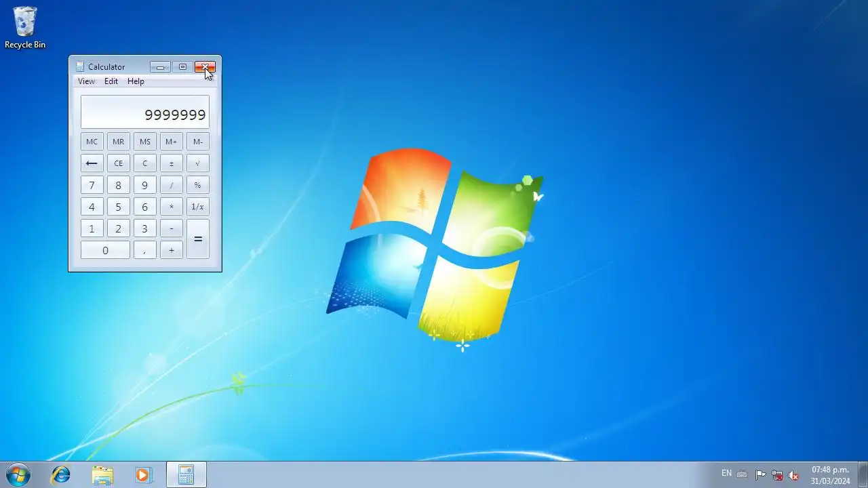868x488 pixels.
Task: Launch Windows Media Player from taskbar
Action: pos(143,474)
